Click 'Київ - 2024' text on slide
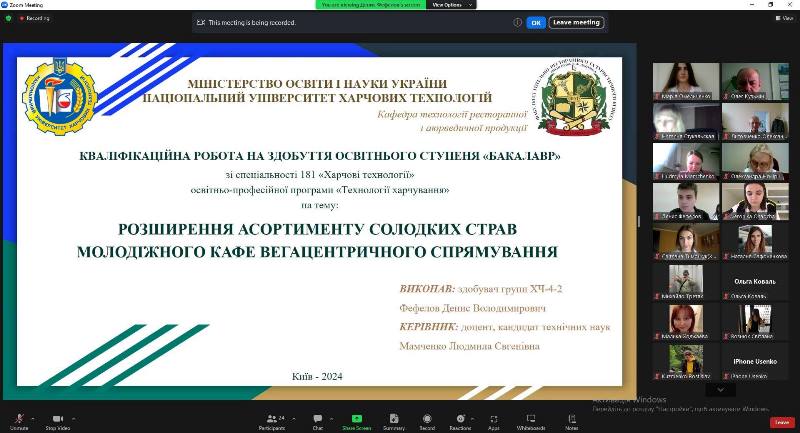Viewport: 800px width, 433px height. 317,377
